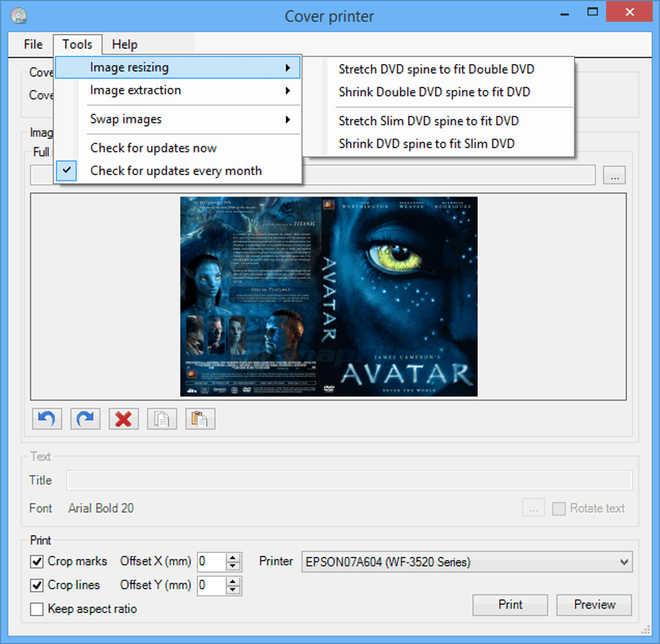This screenshot has height=644, width=660.
Task: Enable Keep aspect ratio checkbox
Action: (37, 609)
